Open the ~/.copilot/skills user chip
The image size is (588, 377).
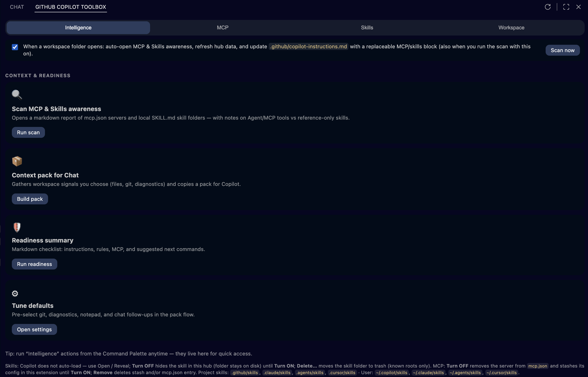(392, 373)
